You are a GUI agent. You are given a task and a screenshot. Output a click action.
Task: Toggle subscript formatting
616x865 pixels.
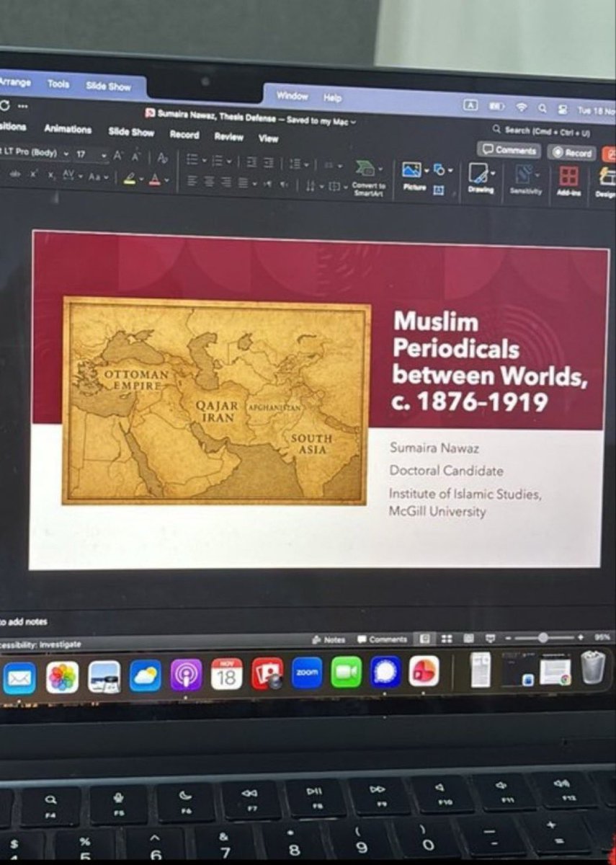[x=51, y=175]
